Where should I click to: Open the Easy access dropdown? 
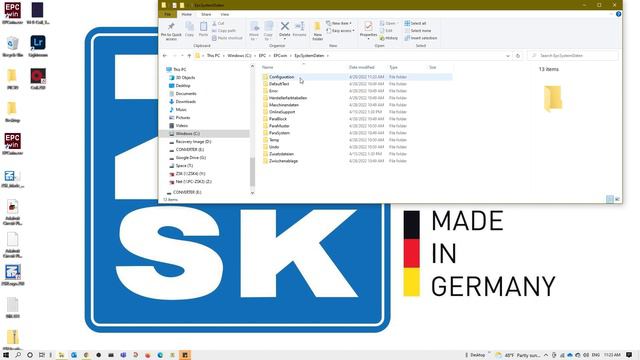point(340,31)
